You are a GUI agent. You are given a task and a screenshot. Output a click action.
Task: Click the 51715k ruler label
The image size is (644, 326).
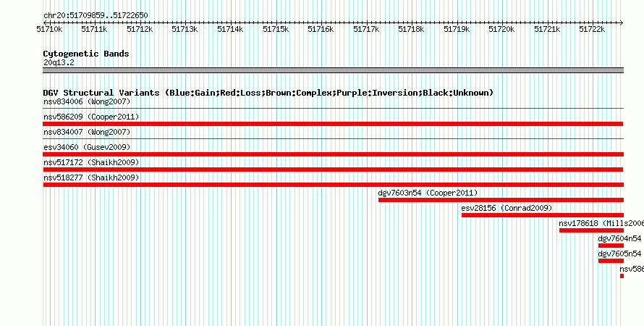(x=276, y=29)
